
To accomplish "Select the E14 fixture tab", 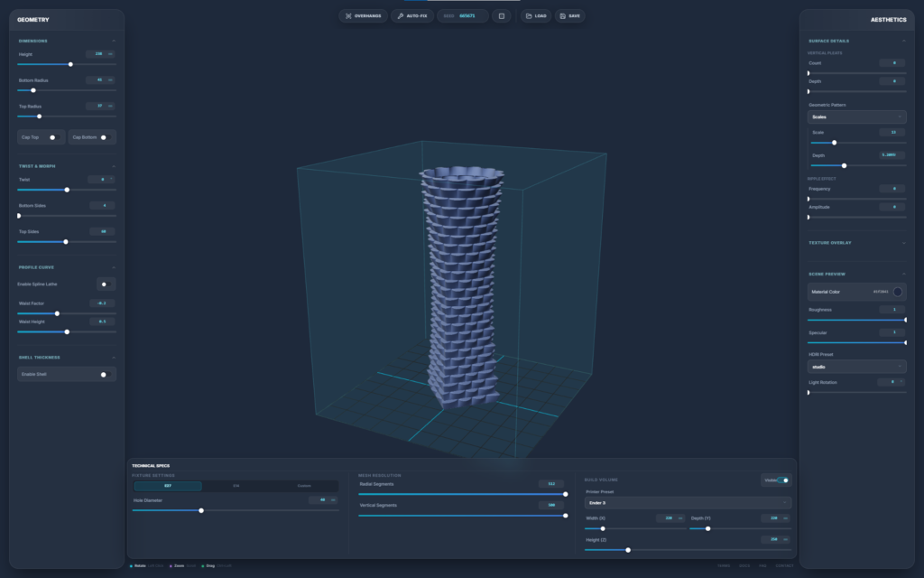I will coord(236,486).
